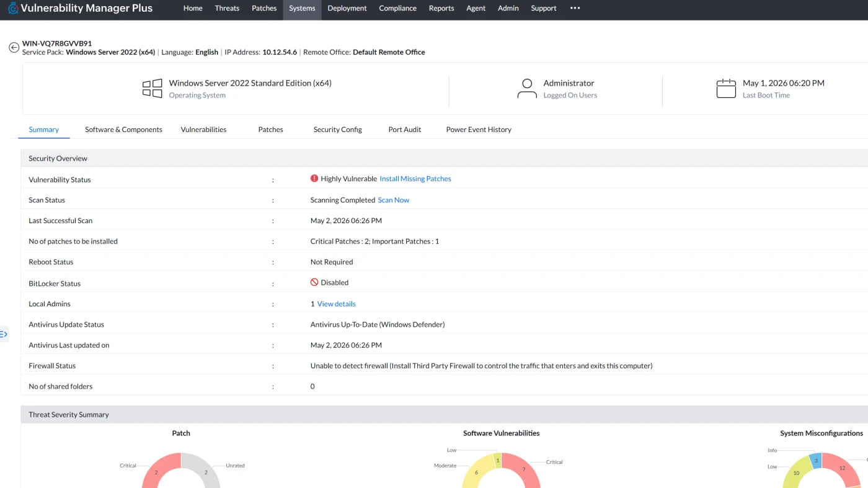868x488 pixels.
Task: Click the last boot time calendar icon
Action: point(726,88)
